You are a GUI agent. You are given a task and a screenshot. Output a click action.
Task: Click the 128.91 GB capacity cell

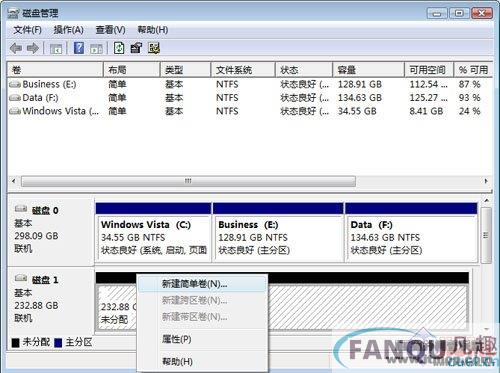360,84
